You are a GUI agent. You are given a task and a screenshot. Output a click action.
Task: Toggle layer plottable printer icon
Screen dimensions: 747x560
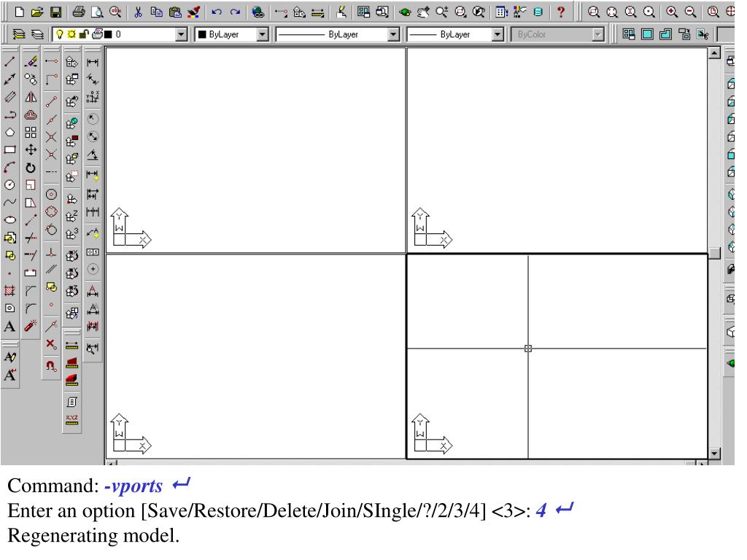point(97,34)
